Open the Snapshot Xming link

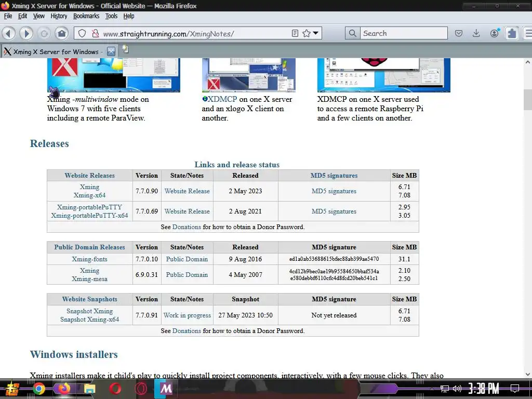[89, 311]
